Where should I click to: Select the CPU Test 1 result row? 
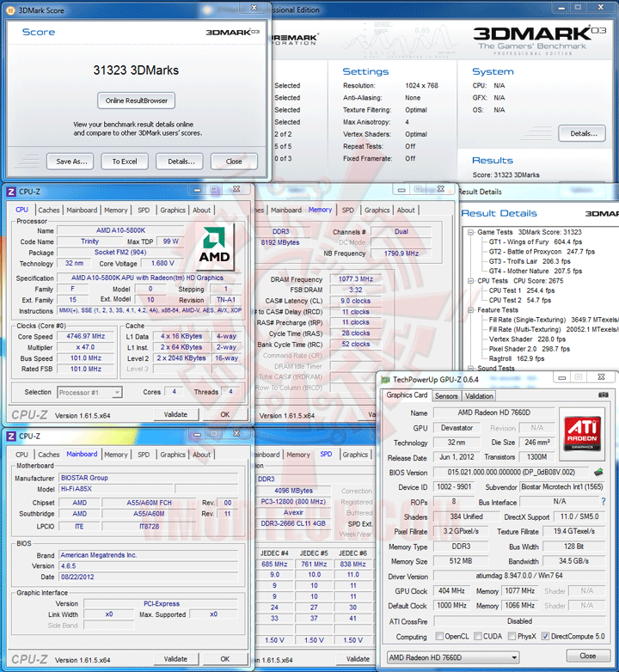pos(522,290)
